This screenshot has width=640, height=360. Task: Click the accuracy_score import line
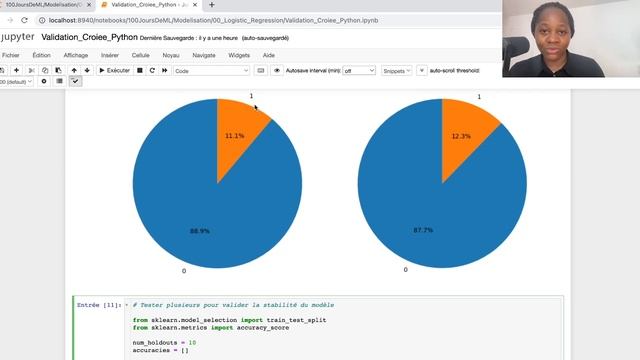coord(211,327)
